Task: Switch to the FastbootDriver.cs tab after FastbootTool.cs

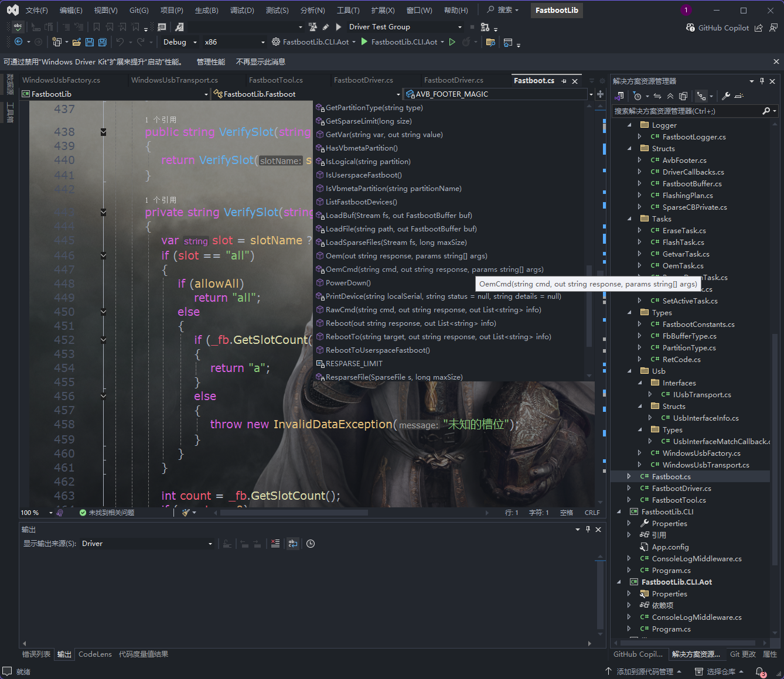Action: pos(363,80)
